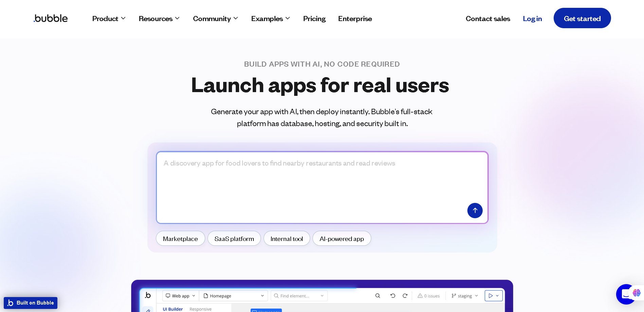This screenshot has height=312, width=644.
Task: Open the staging branch dropdown
Action: pos(465,296)
